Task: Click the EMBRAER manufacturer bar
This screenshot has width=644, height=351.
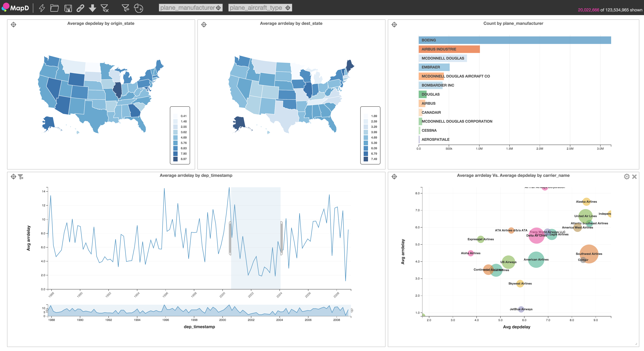Action: pos(434,67)
